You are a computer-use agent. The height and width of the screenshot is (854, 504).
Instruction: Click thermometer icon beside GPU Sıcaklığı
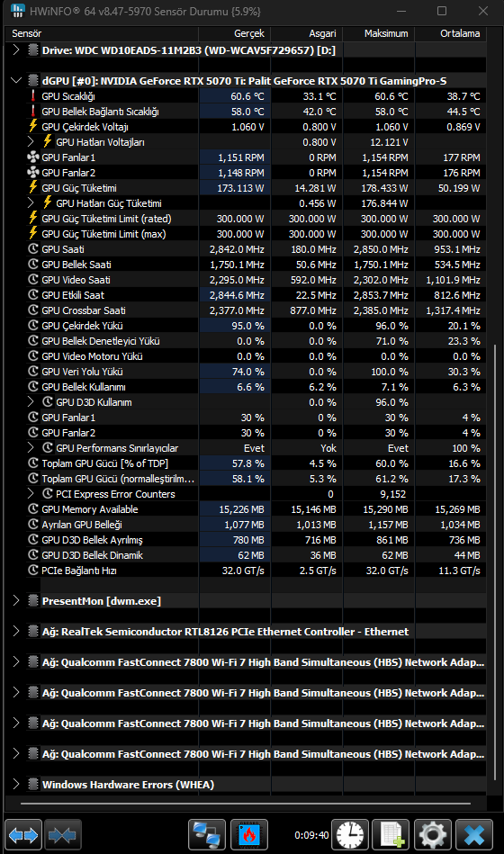point(33,96)
